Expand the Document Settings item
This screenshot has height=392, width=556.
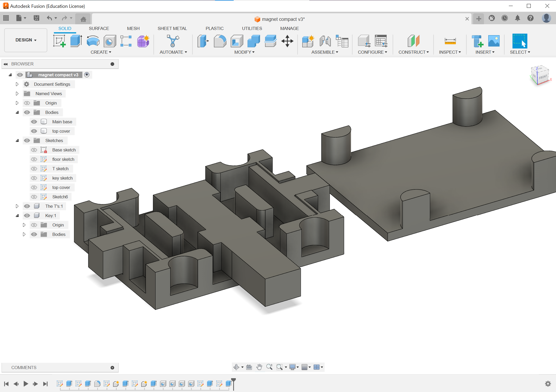(x=17, y=84)
